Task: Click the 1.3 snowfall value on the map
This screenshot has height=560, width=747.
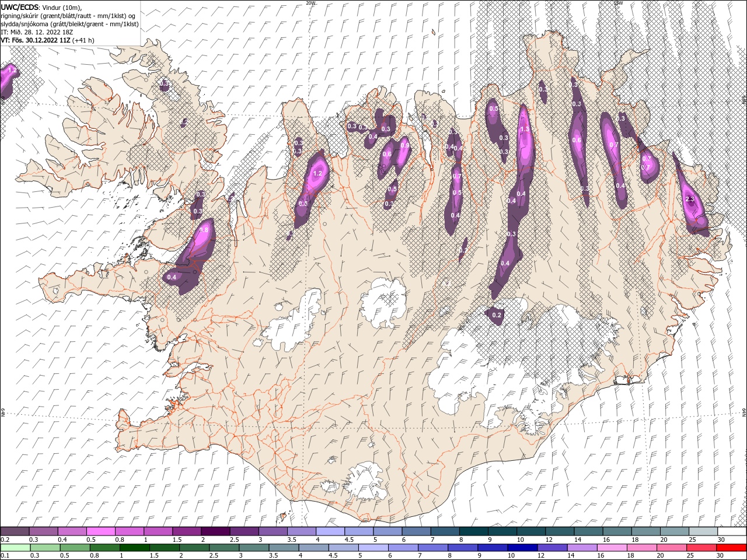Action: point(524,129)
